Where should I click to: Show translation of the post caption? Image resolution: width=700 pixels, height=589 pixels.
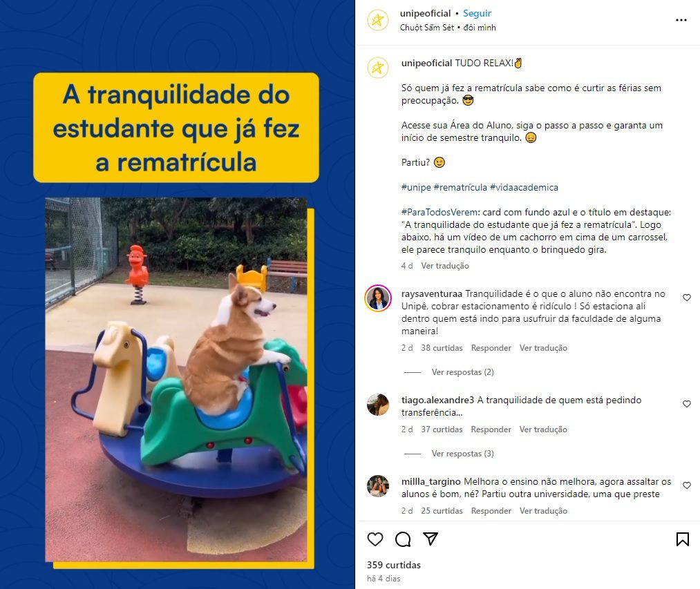click(x=445, y=266)
